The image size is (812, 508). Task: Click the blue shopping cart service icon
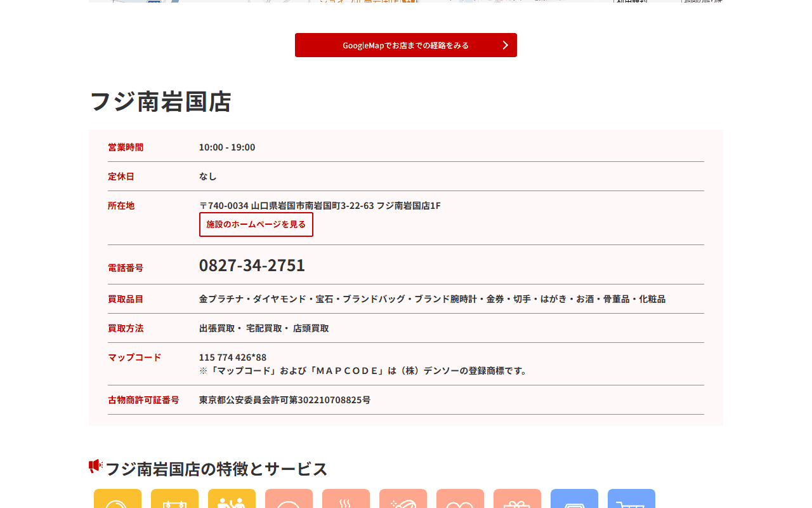click(631, 498)
